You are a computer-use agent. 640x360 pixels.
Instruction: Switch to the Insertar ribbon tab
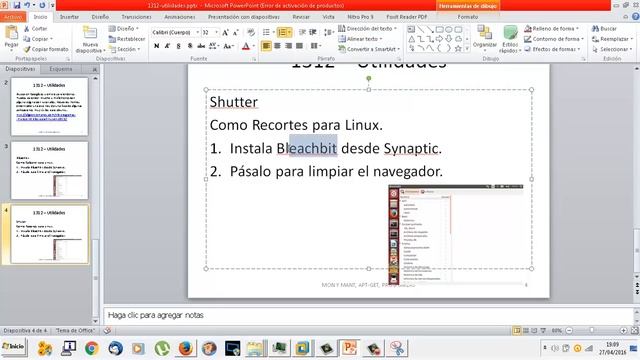pos(69,17)
